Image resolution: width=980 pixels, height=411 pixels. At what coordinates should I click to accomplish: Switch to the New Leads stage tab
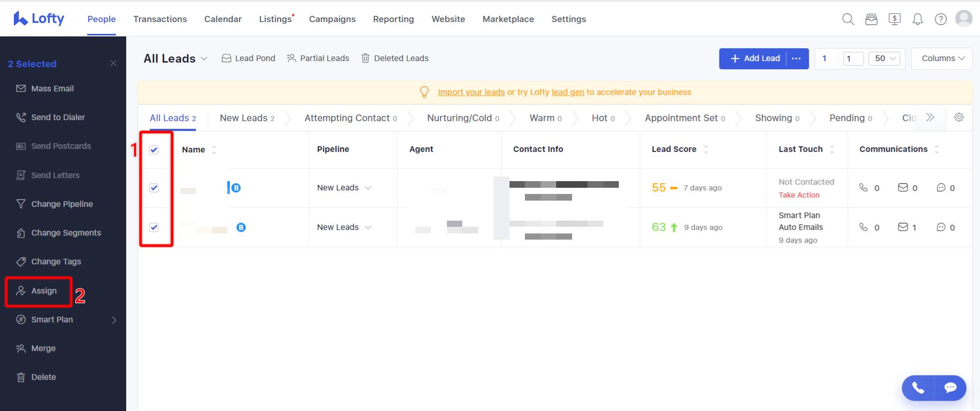[247, 118]
